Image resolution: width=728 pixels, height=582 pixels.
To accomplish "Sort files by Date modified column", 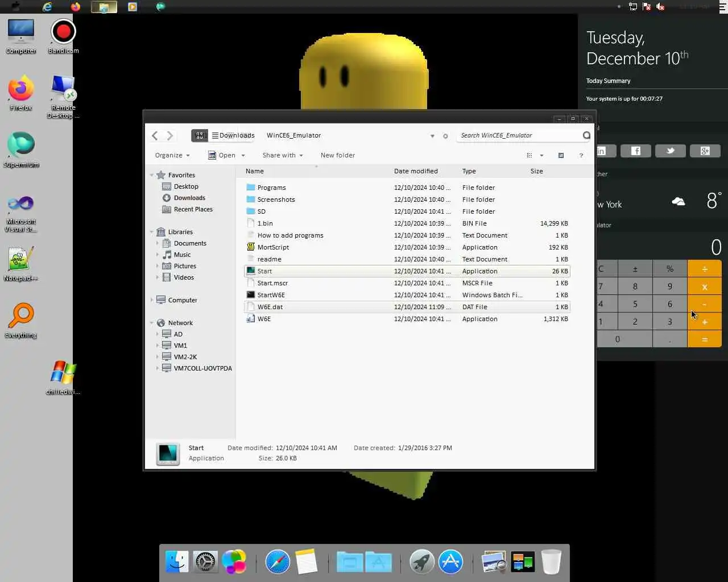I will click(x=425, y=171).
